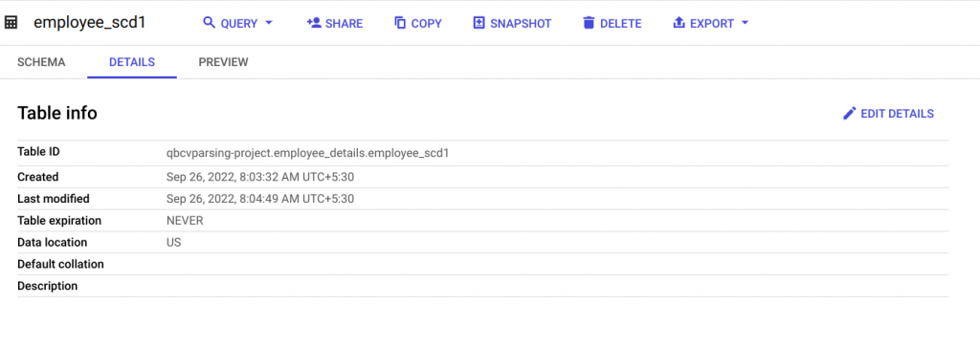Click the table grid icon beside employee_scd1

tap(11, 23)
